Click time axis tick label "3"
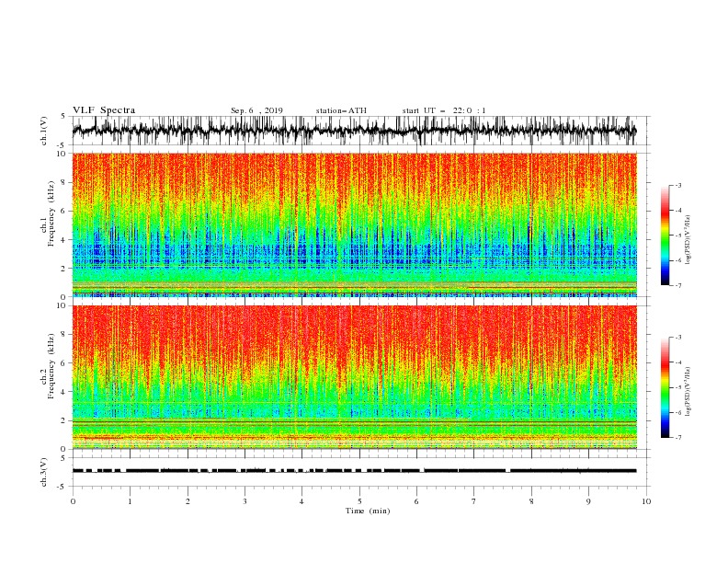 click(245, 501)
